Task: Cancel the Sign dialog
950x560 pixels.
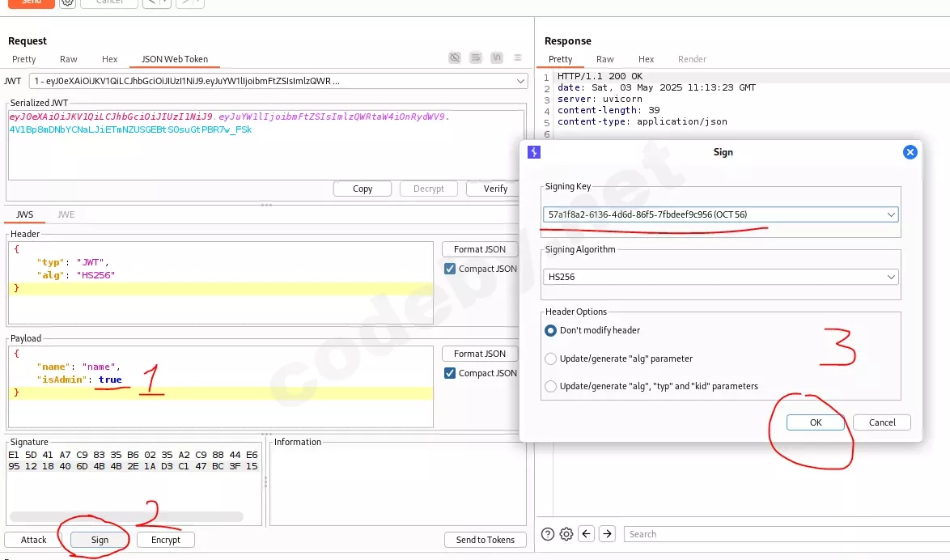Action: tap(881, 422)
